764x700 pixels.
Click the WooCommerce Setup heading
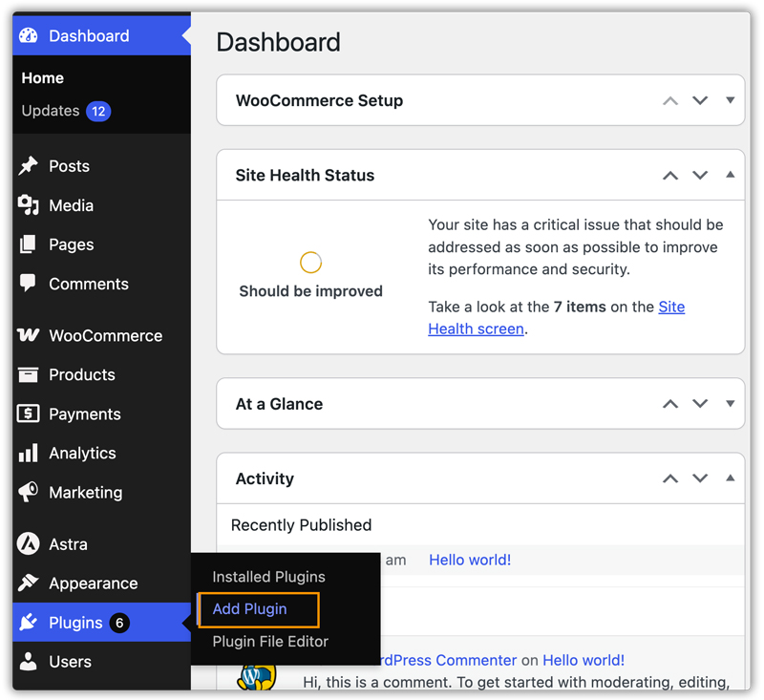pos(319,100)
